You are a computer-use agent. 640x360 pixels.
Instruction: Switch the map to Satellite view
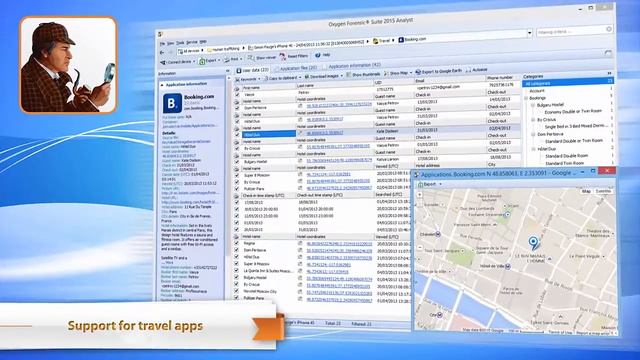pos(603,191)
